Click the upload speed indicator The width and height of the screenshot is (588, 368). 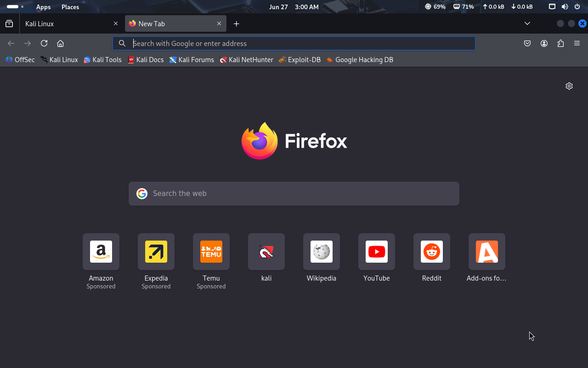pyautogui.click(x=493, y=7)
